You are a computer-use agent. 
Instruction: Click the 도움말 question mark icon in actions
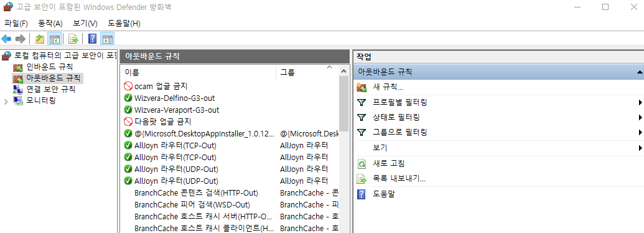(x=362, y=194)
